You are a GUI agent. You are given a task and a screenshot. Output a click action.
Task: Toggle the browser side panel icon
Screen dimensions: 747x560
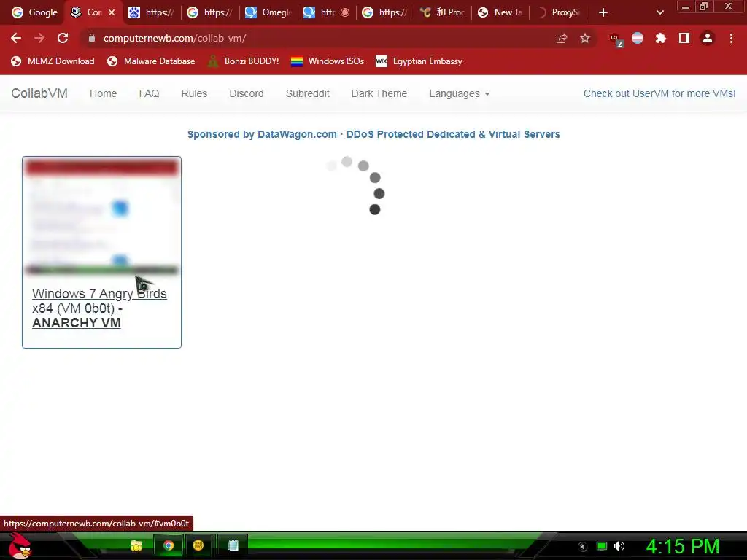click(x=684, y=38)
